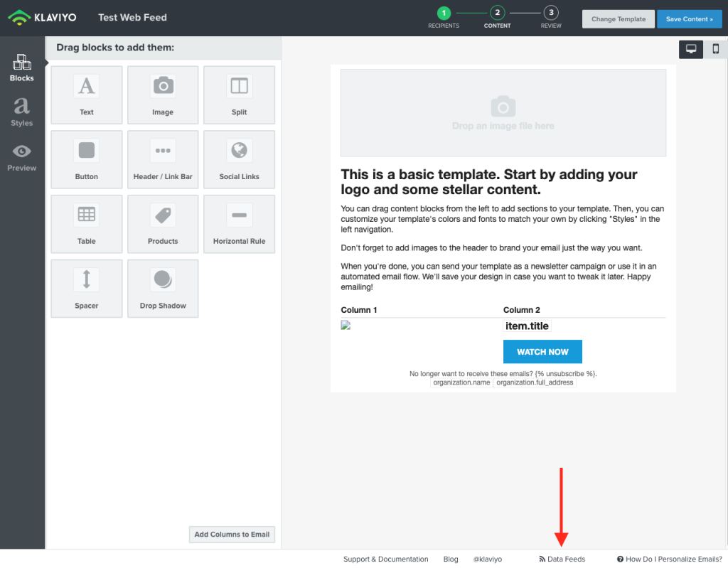
Task: Go to step 1 Recipients
Action: pos(444,18)
